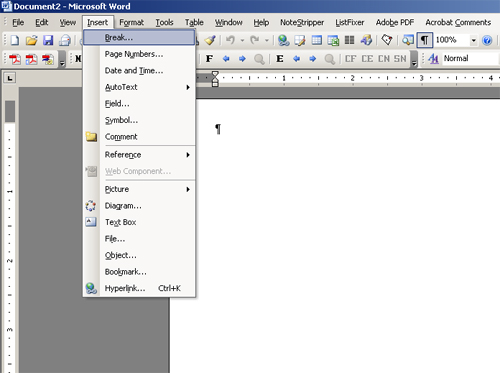The width and height of the screenshot is (500, 373).
Task: Click Convert to PDF and Email icon
Action: 31,59
